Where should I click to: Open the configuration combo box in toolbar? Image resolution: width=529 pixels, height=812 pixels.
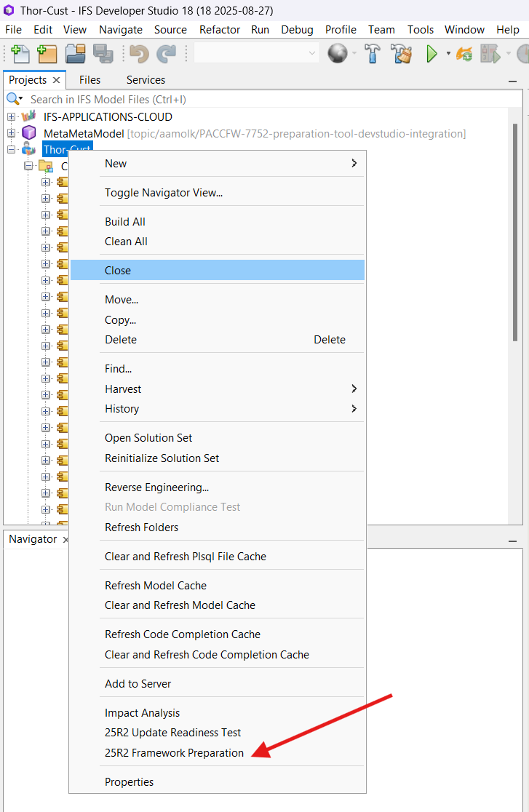(x=257, y=53)
